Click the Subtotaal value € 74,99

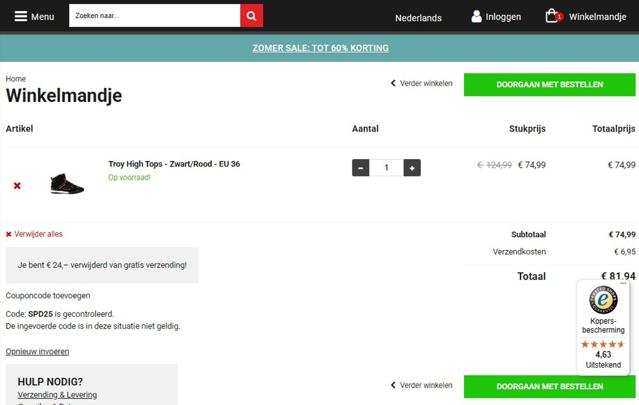click(622, 234)
